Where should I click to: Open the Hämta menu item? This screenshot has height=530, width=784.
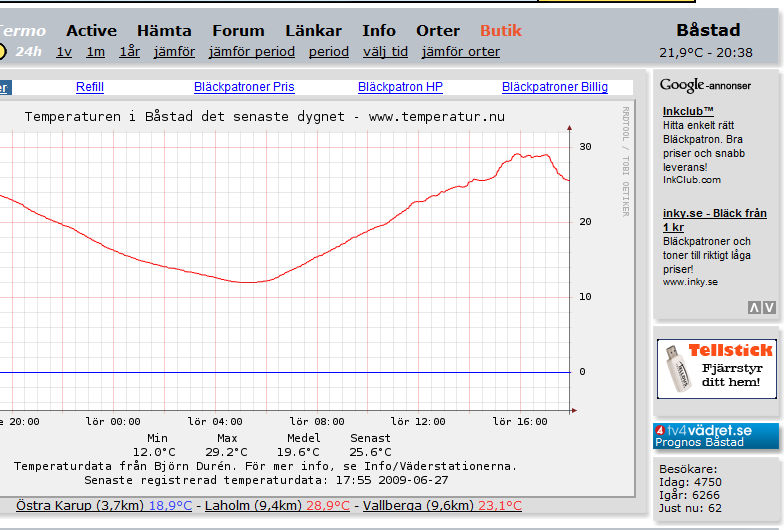(164, 30)
